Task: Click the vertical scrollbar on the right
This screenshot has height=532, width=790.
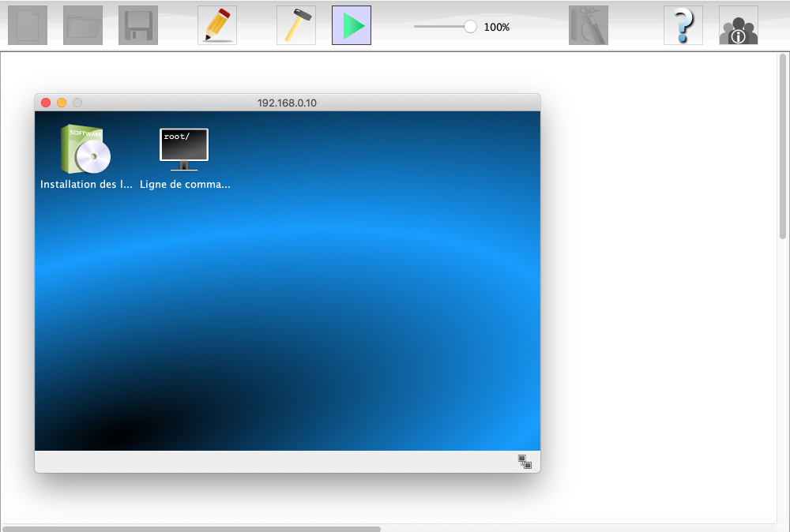Action: click(x=783, y=146)
